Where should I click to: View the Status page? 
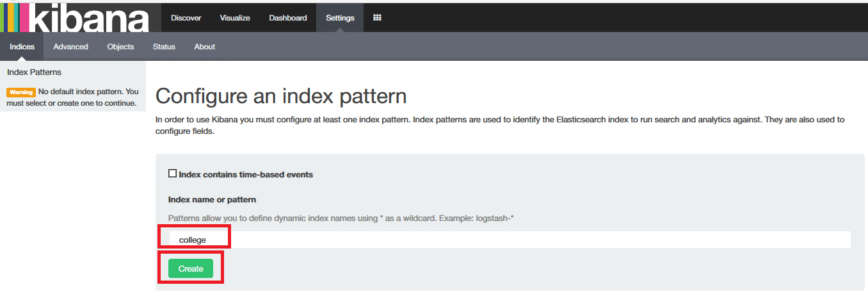pos(164,47)
